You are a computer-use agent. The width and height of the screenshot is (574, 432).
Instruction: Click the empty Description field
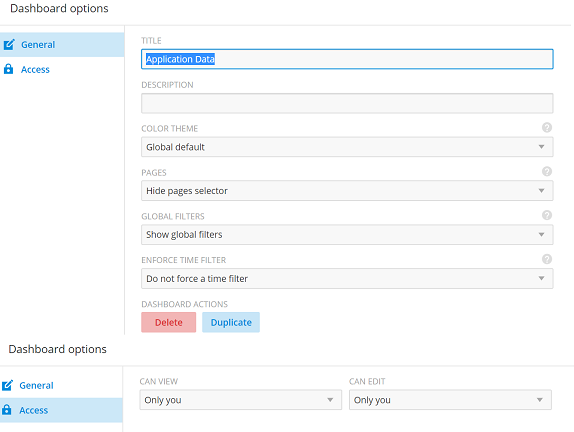[x=347, y=103]
